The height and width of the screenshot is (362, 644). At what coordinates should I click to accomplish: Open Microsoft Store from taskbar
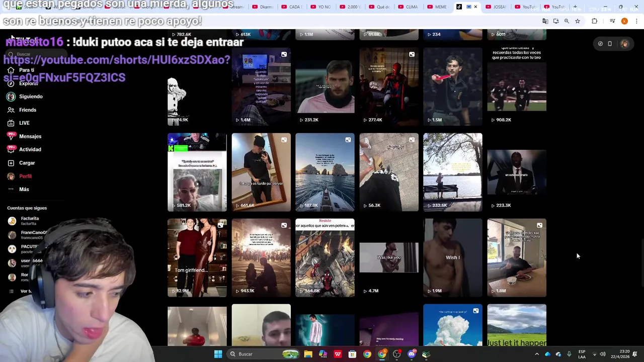click(352, 354)
